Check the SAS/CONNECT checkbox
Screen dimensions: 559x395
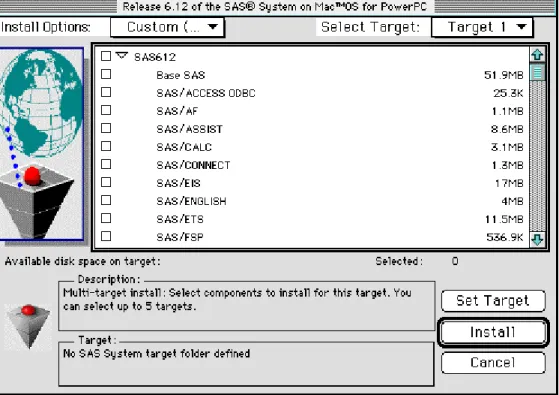[106, 164]
